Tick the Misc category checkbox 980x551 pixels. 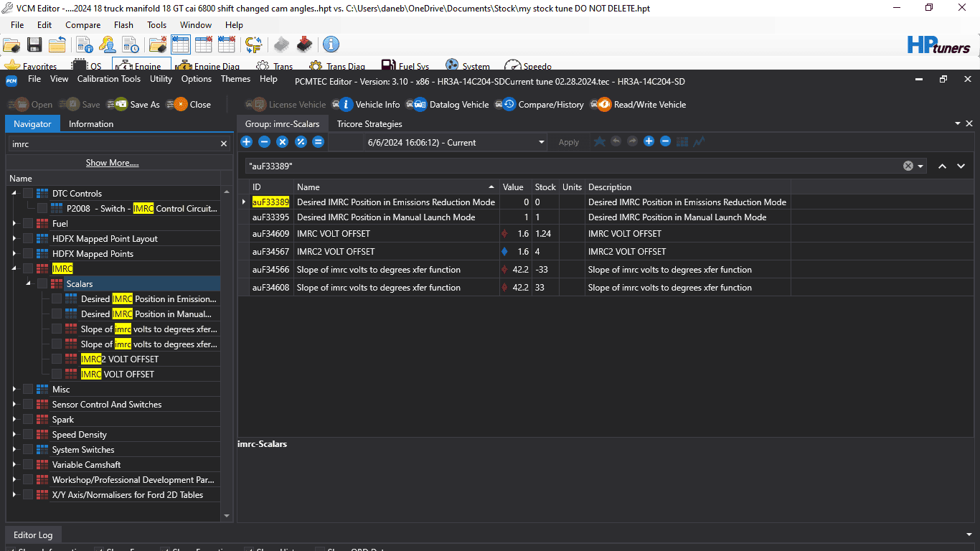[x=28, y=390]
